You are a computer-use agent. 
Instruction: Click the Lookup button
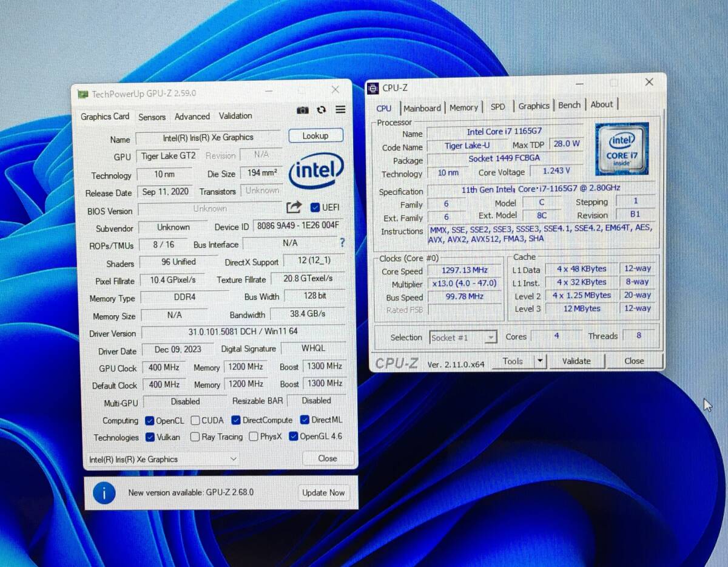(x=315, y=136)
